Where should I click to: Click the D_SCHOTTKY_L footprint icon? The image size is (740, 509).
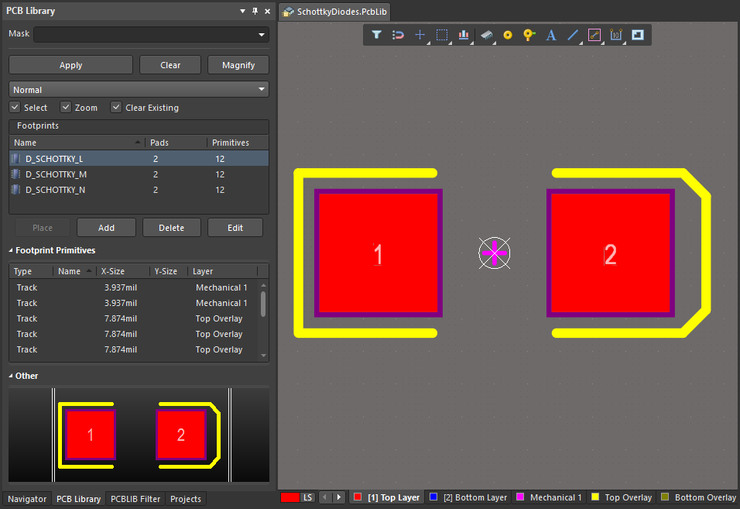[16, 159]
